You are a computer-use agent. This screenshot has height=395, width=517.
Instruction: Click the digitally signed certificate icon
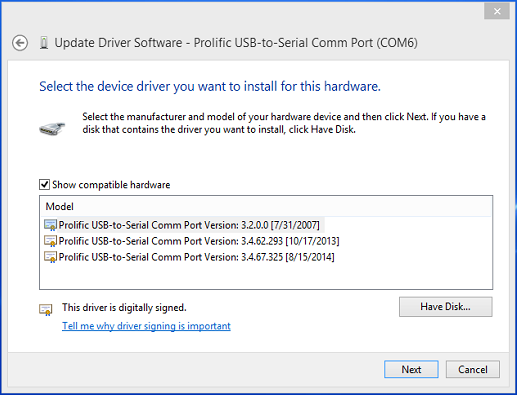pyautogui.click(x=46, y=310)
